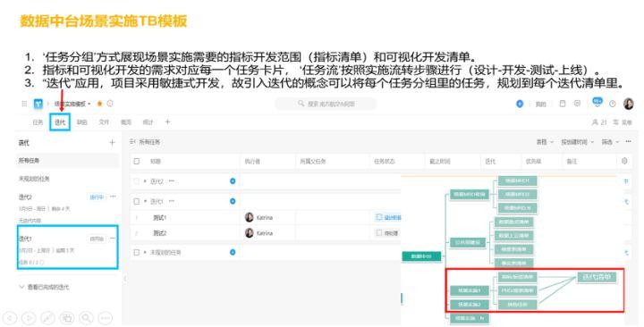The height and width of the screenshot is (327, 644).
Task: Open the 按创建时间 sort dropdown
Action: pos(577,142)
